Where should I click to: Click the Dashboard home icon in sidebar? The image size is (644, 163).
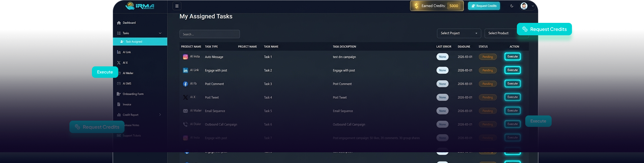pos(119,23)
